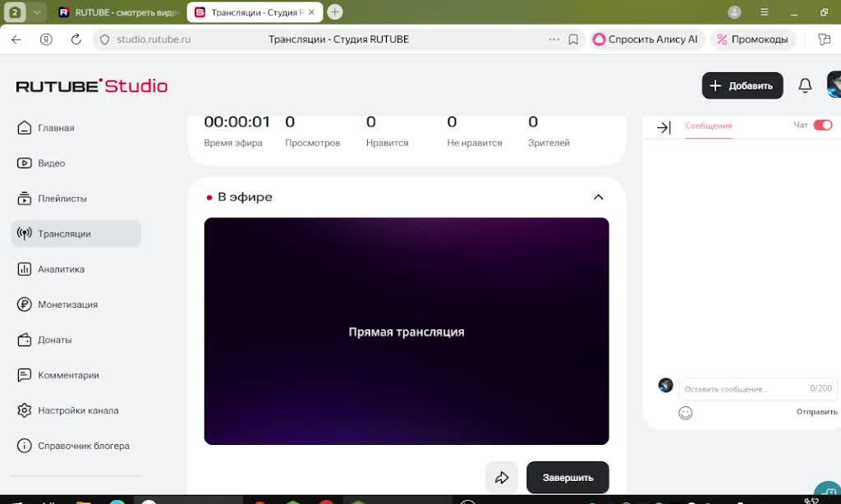Click the chat user avatar beside input
Viewport: 841px width, 504px height.
click(665, 385)
